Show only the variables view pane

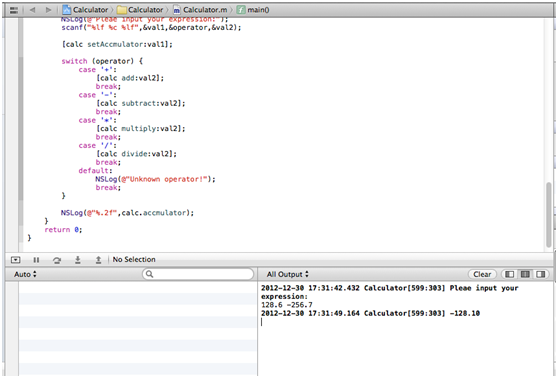[510, 274]
